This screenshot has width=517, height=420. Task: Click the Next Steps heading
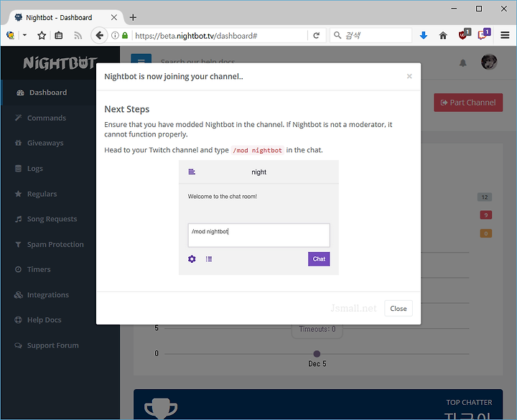(x=126, y=109)
